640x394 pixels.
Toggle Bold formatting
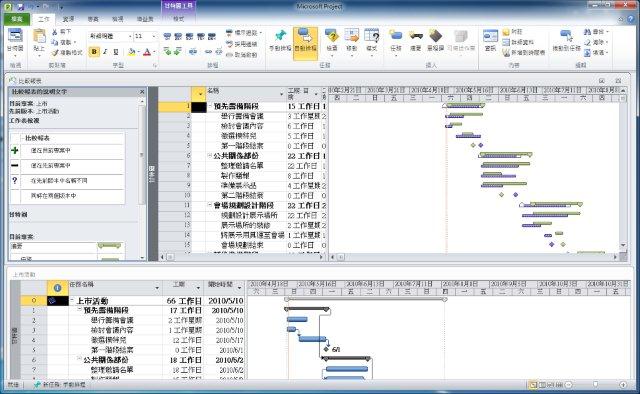tap(94, 52)
